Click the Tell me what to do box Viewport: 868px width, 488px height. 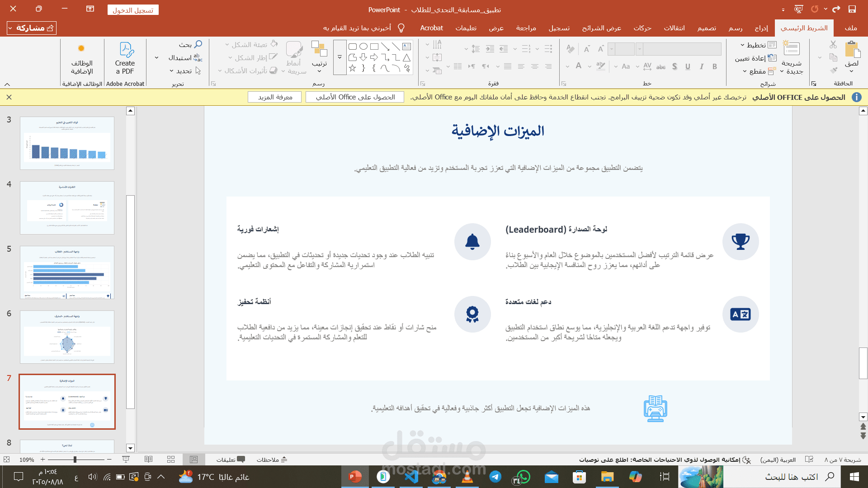(364, 28)
